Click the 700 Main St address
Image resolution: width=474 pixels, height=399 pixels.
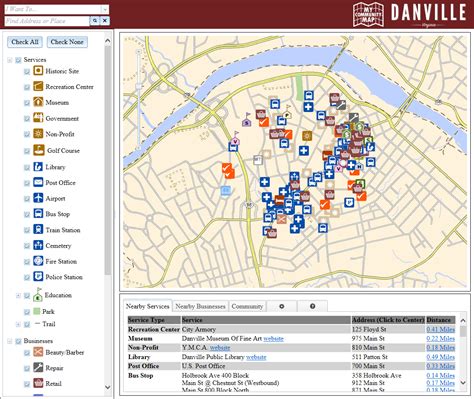pos(368,366)
